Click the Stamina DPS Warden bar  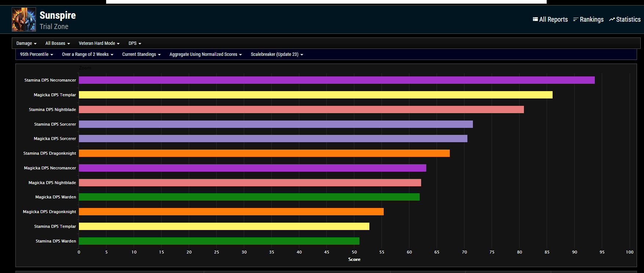[x=219, y=241]
